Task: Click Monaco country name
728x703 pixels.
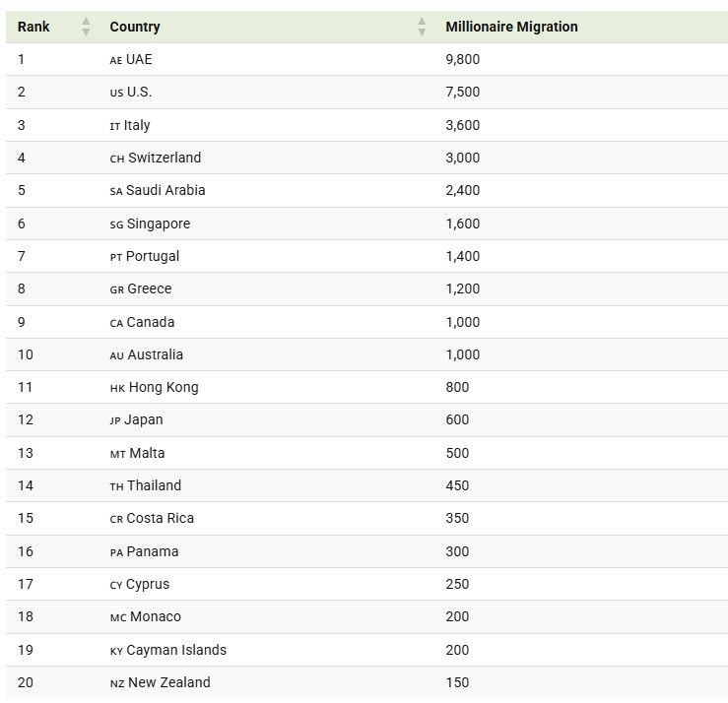Action: [156, 616]
